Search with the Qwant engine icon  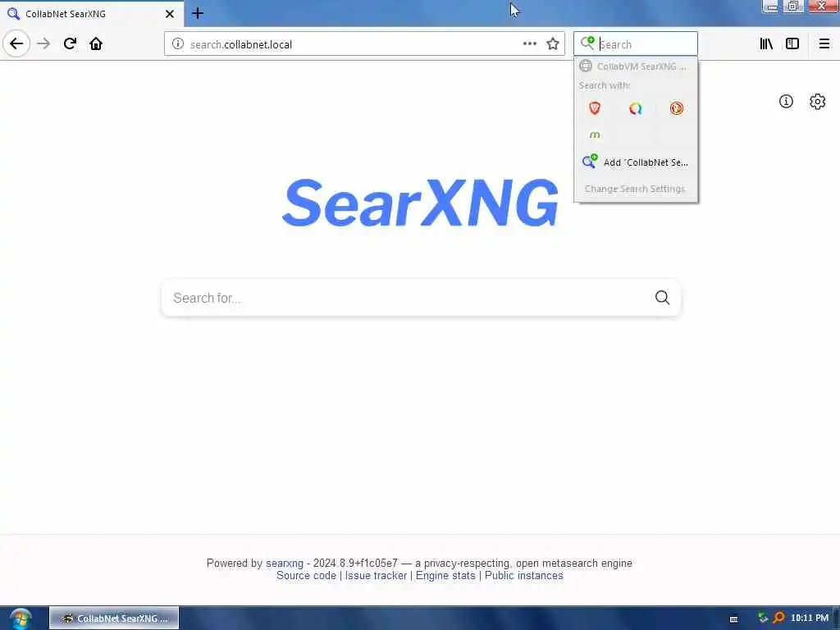pyautogui.click(x=636, y=109)
